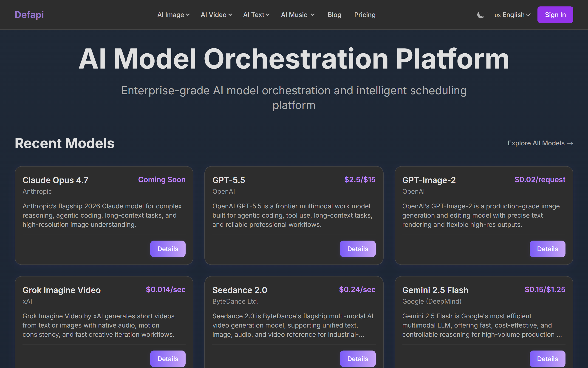Expand the AI Video menu

pos(216,15)
